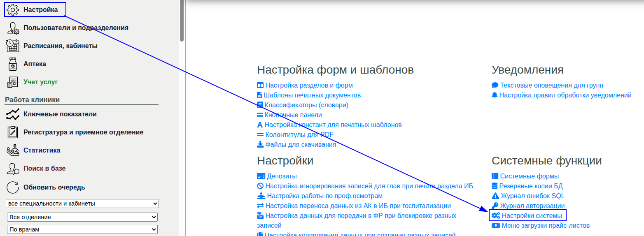Click the left sidebar vertical scrollbar

(182, 21)
